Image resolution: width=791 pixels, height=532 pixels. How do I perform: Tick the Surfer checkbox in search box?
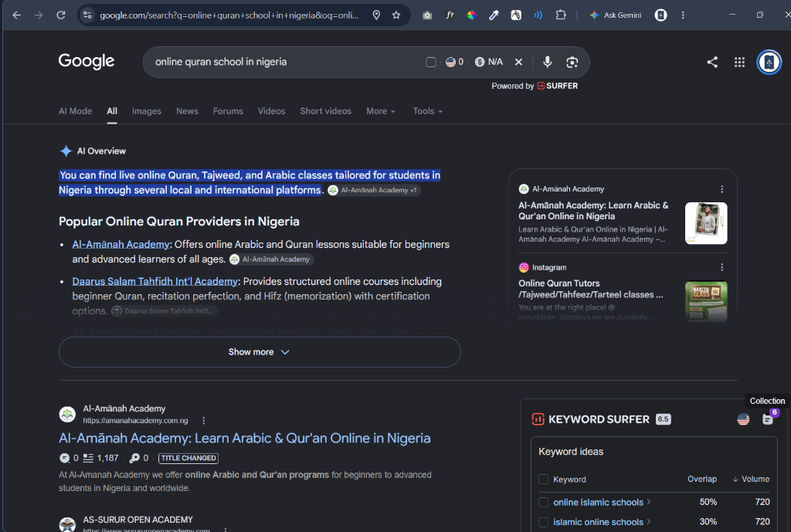point(431,62)
